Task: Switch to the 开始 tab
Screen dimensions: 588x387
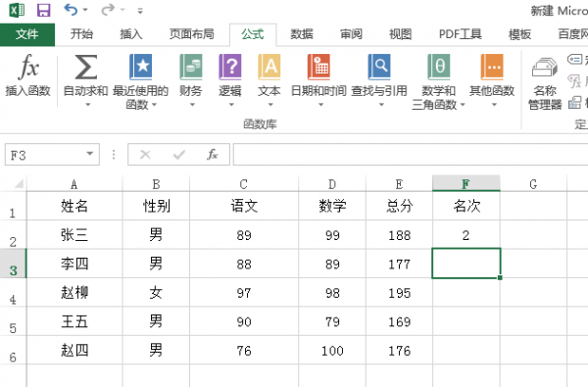Action: click(81, 34)
